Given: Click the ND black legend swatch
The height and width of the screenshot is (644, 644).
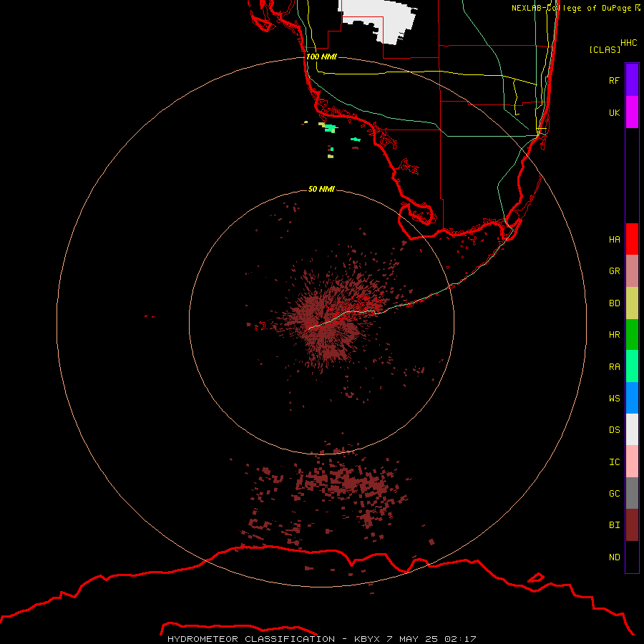Looking at the screenshot, I should coord(632,557).
